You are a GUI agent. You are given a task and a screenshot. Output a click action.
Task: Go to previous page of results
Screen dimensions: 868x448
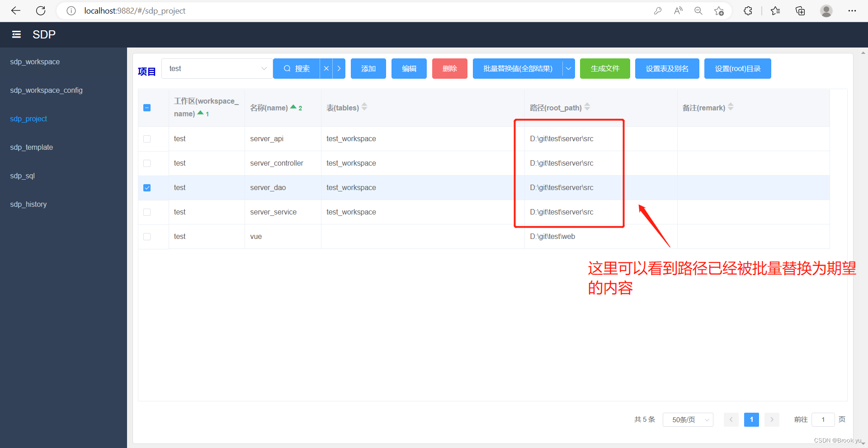click(x=731, y=419)
